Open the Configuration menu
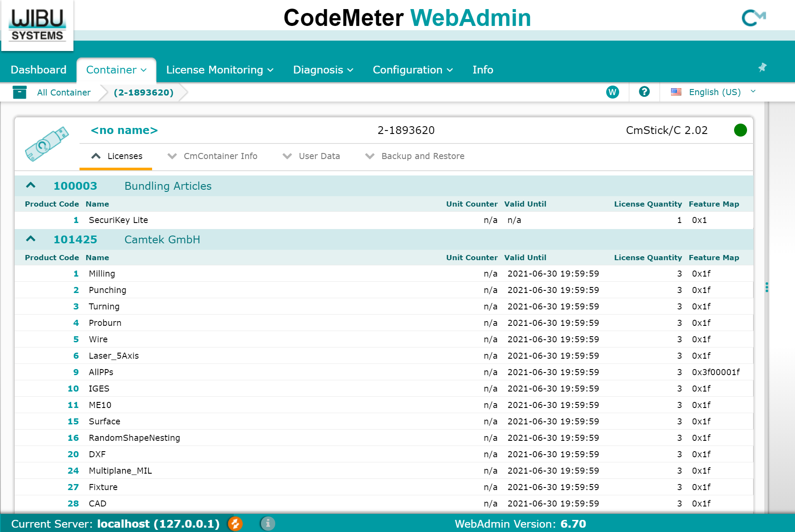The height and width of the screenshot is (532, 795). point(413,70)
